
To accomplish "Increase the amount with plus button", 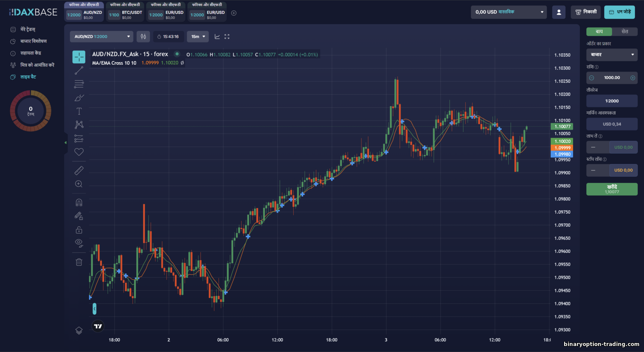I will point(632,78).
